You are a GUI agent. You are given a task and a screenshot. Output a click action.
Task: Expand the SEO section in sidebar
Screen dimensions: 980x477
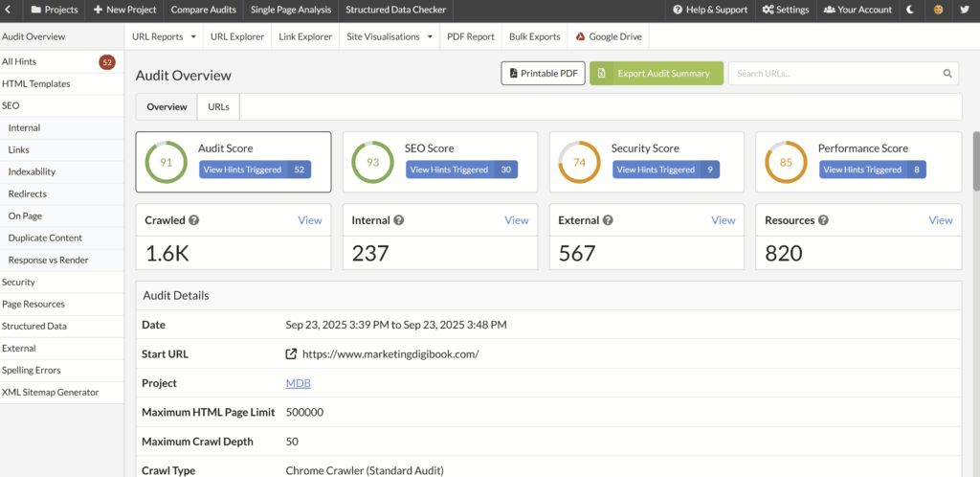[x=11, y=105]
